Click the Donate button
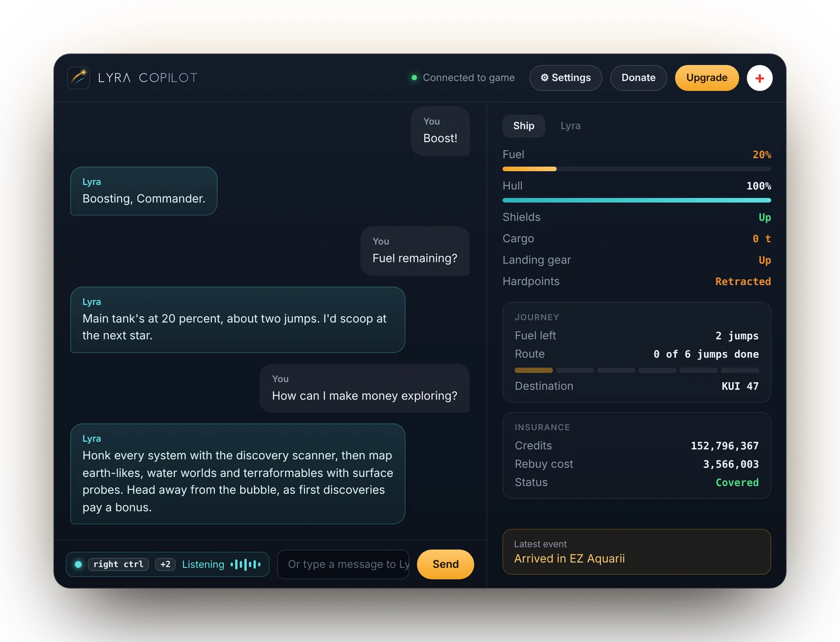This screenshot has height=642, width=840. (638, 78)
